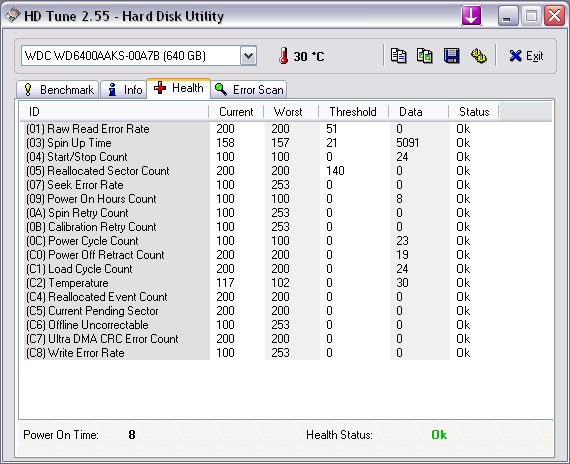Click the 5091 data value for Spin Up Time
This screenshot has height=464, width=570.
pyautogui.click(x=408, y=143)
